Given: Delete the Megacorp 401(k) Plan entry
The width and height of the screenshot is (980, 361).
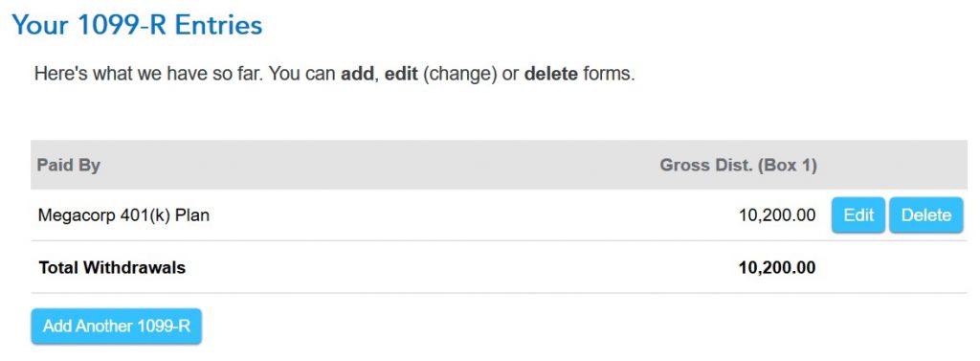Looking at the screenshot, I should 926,215.
